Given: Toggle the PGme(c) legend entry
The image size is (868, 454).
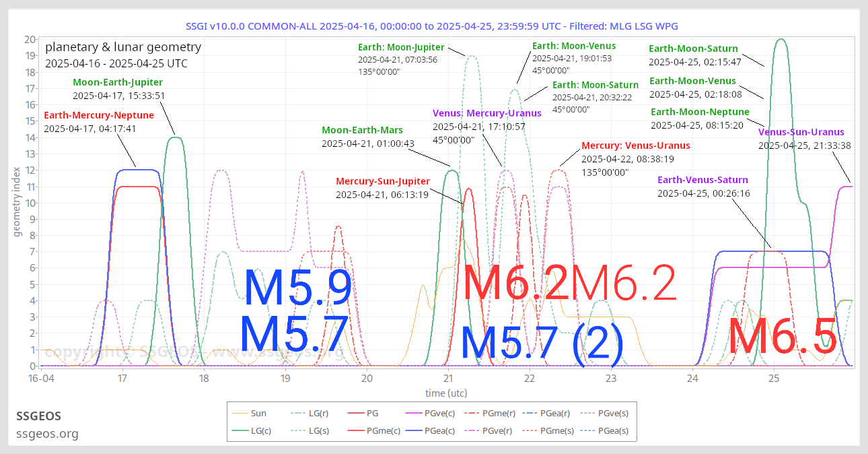Looking at the screenshot, I should tap(380, 430).
